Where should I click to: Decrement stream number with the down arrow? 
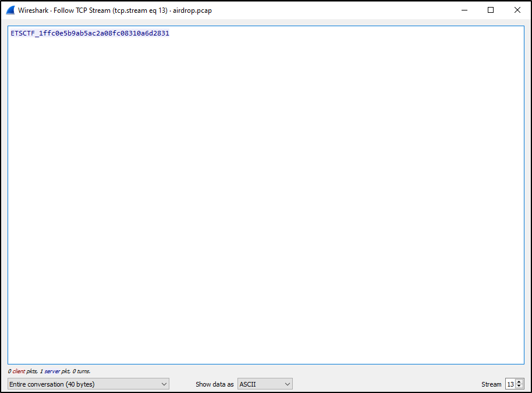[519, 387]
